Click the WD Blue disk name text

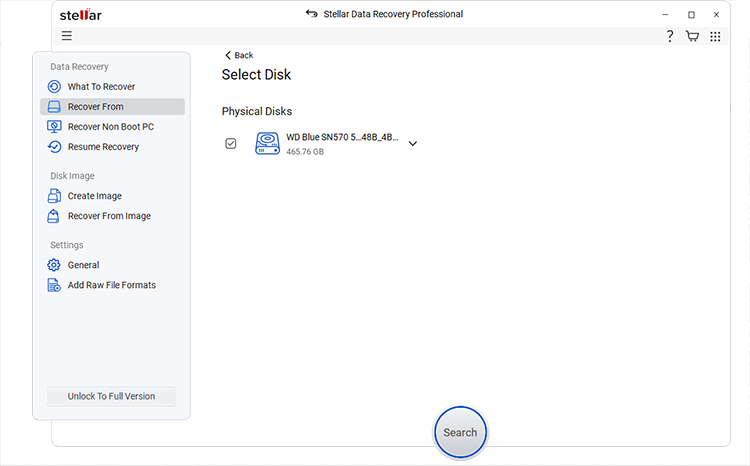(341, 137)
